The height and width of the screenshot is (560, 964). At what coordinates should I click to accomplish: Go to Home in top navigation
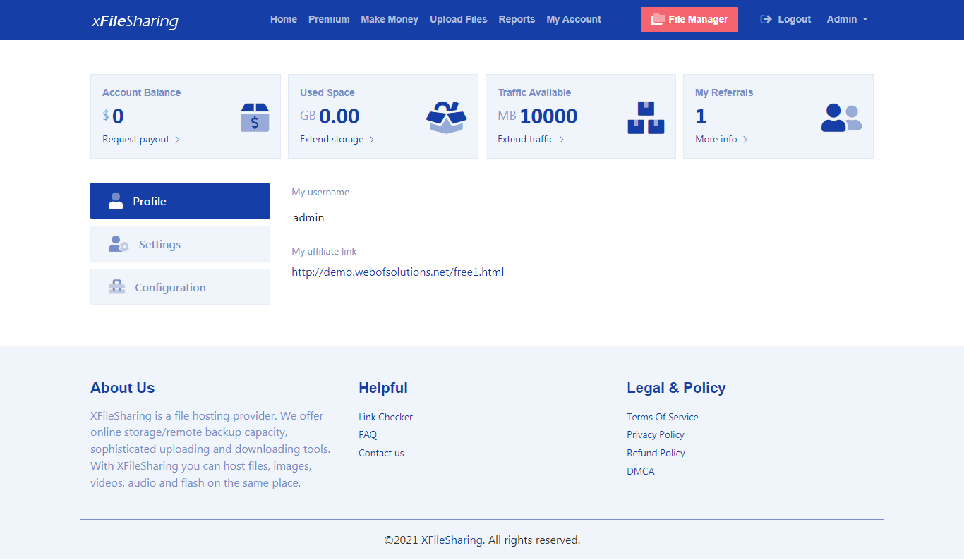click(x=284, y=20)
